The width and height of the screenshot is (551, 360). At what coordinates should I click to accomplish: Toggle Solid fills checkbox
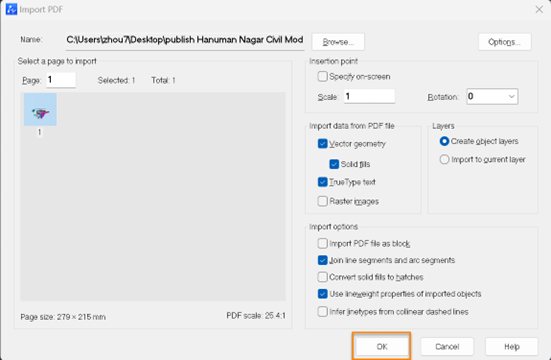click(x=334, y=164)
